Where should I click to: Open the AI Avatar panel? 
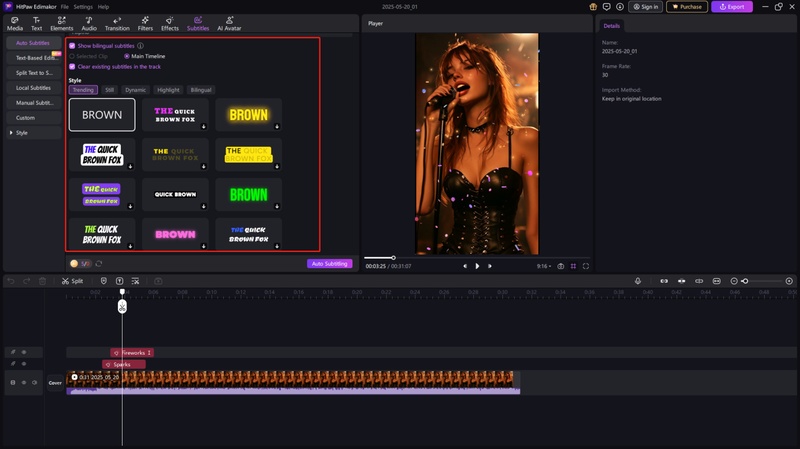pos(229,23)
